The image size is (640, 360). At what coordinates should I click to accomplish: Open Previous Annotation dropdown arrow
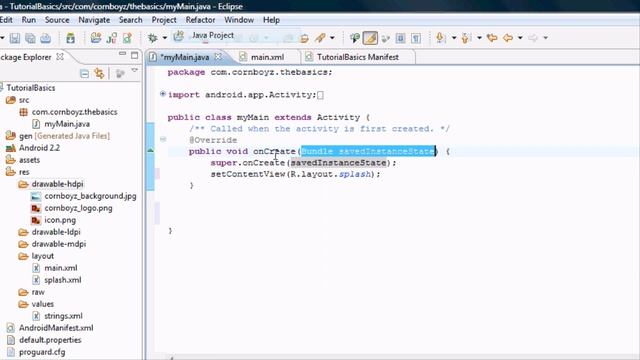pyautogui.click(x=479, y=38)
